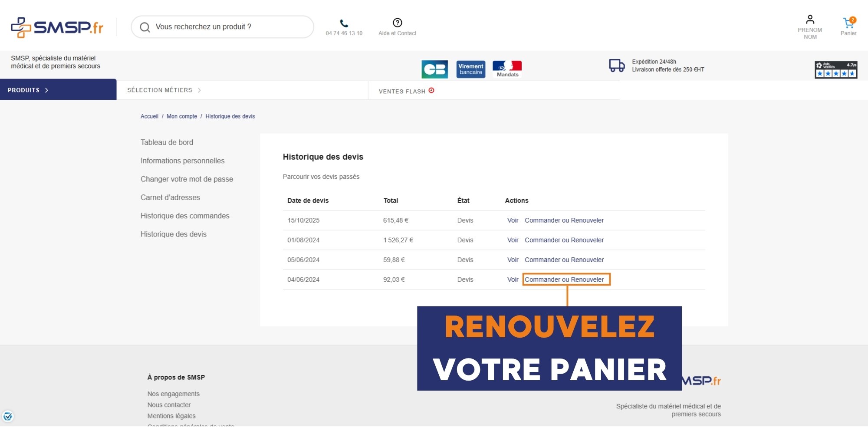
Task: View the quote dated 15/10/2025
Action: coord(513,220)
